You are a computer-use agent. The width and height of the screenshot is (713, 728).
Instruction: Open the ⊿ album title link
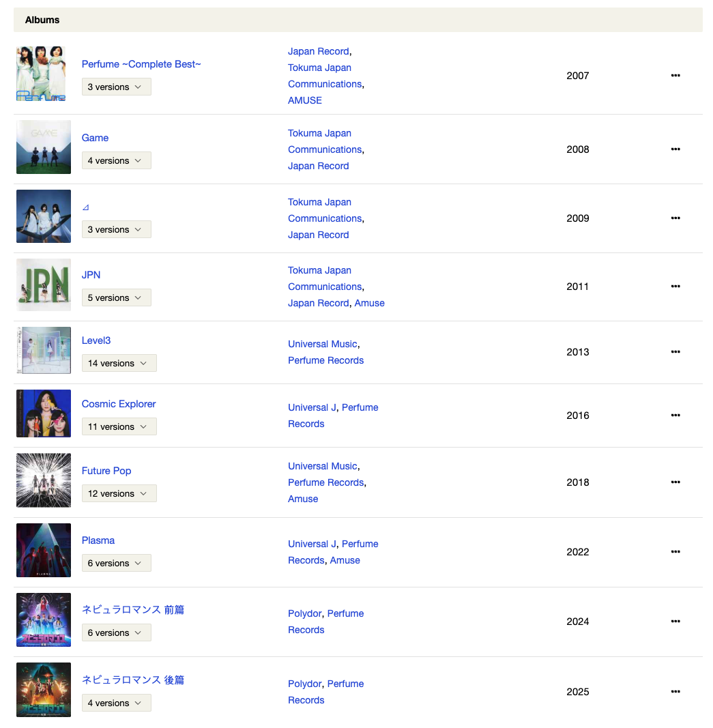click(85, 207)
